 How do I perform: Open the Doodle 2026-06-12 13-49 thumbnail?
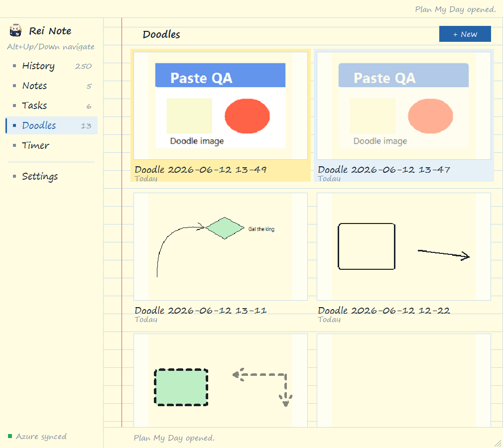click(x=221, y=106)
